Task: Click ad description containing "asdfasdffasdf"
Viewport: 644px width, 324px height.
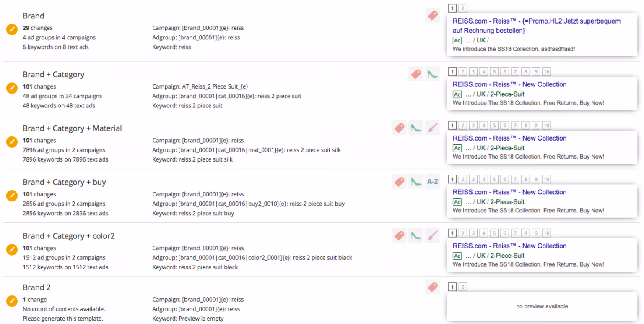Action: (514, 49)
